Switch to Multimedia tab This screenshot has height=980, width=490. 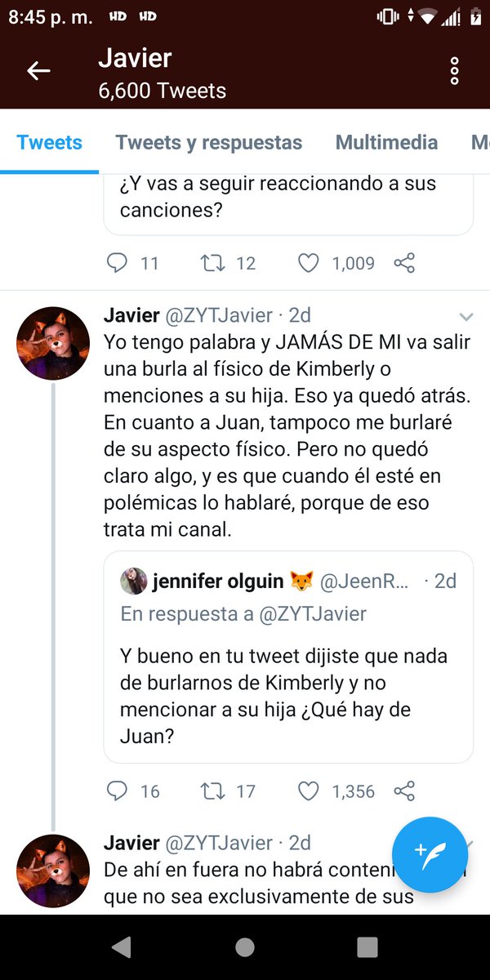(x=387, y=142)
